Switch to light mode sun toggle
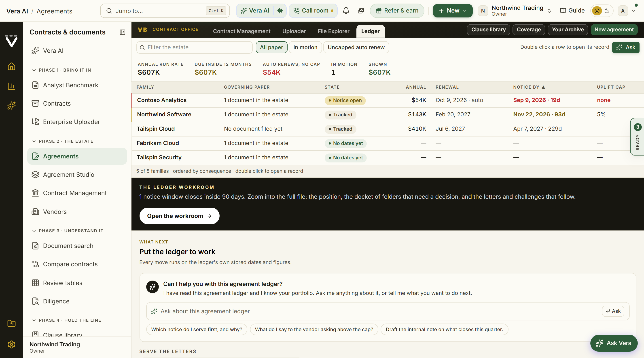Image resolution: width=644 pixels, height=358 pixels. click(x=597, y=11)
